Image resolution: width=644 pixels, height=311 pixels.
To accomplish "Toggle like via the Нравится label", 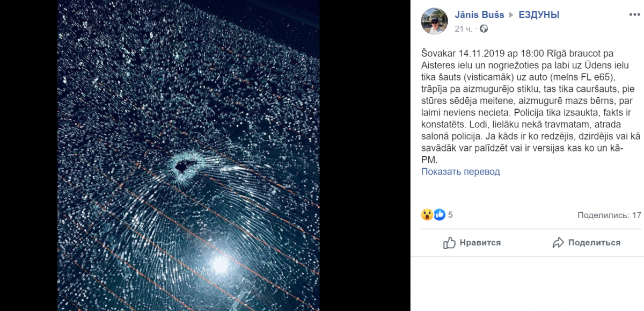I will tap(480, 243).
